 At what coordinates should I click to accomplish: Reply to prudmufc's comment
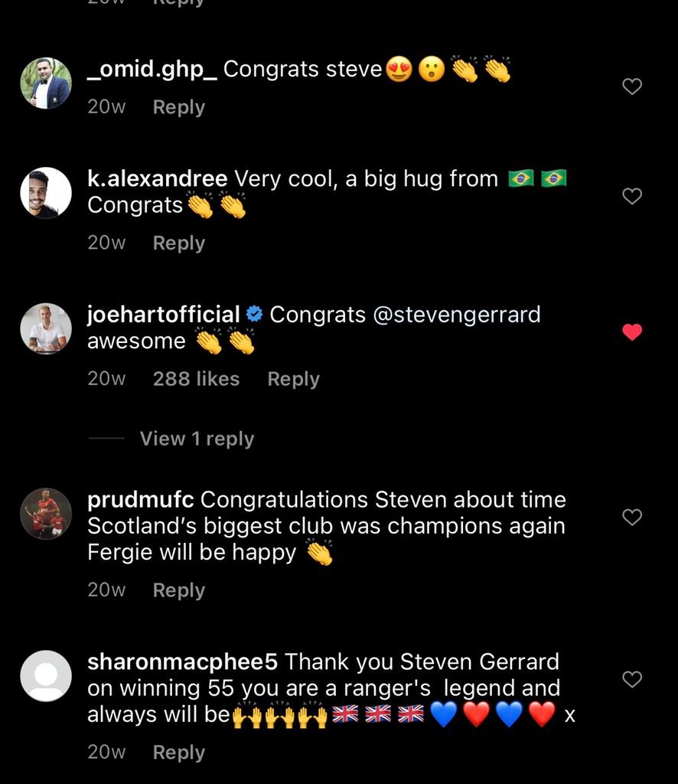(x=179, y=590)
